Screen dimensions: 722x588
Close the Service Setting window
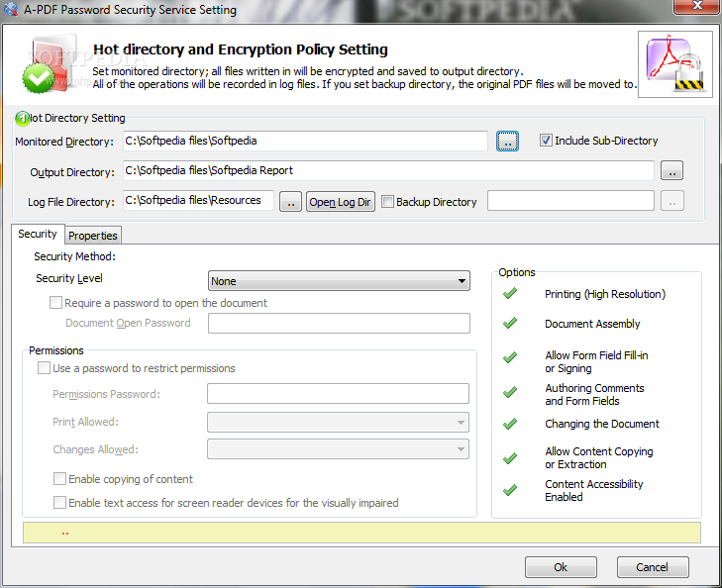click(x=697, y=6)
